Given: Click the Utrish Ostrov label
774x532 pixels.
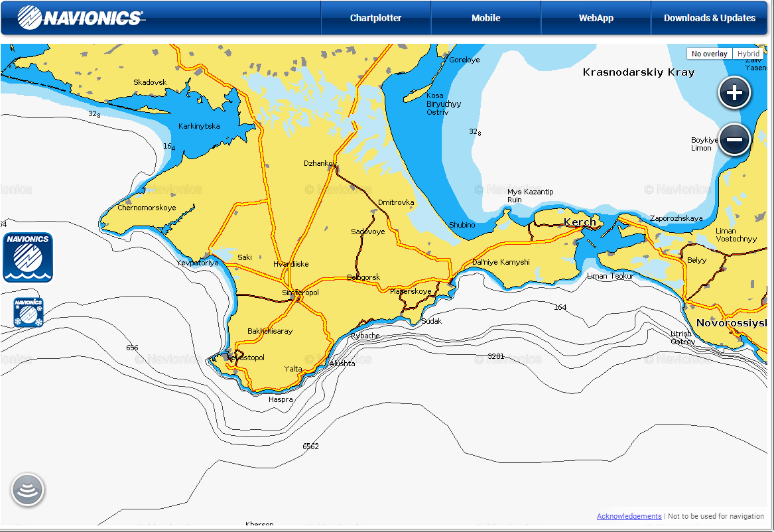Looking at the screenshot, I should tap(682, 338).
